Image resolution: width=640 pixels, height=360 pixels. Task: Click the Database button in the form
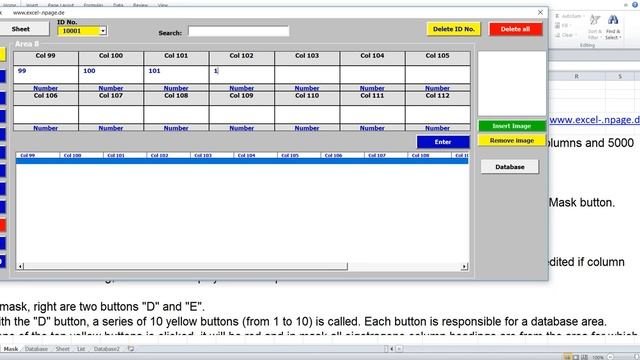point(510,167)
